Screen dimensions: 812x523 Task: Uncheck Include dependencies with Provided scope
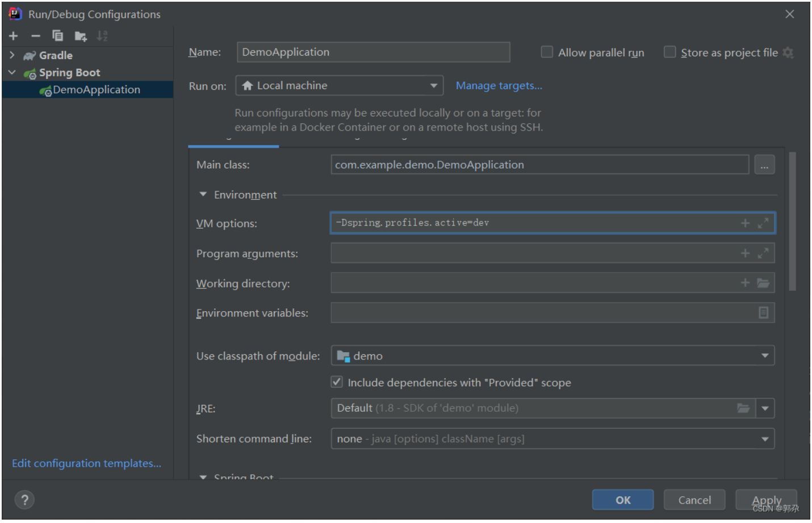[337, 382]
